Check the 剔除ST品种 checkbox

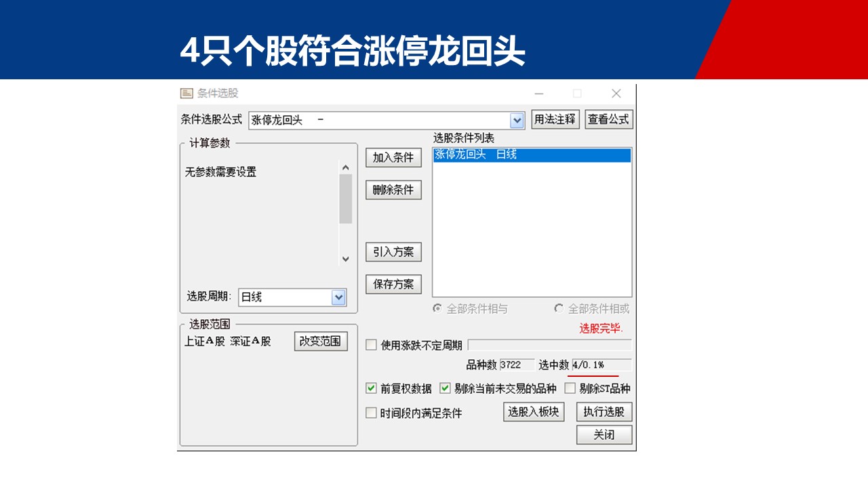[x=570, y=388]
